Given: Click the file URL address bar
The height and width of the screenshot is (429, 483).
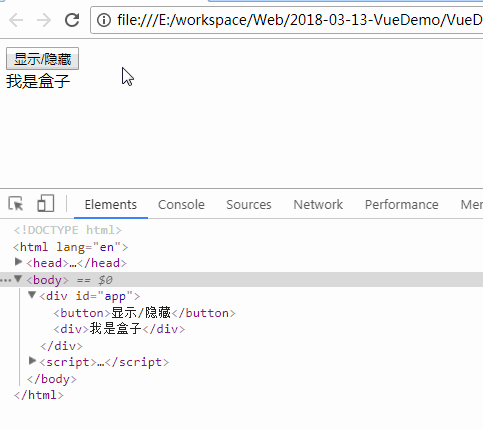Looking at the screenshot, I should click(x=287, y=20).
